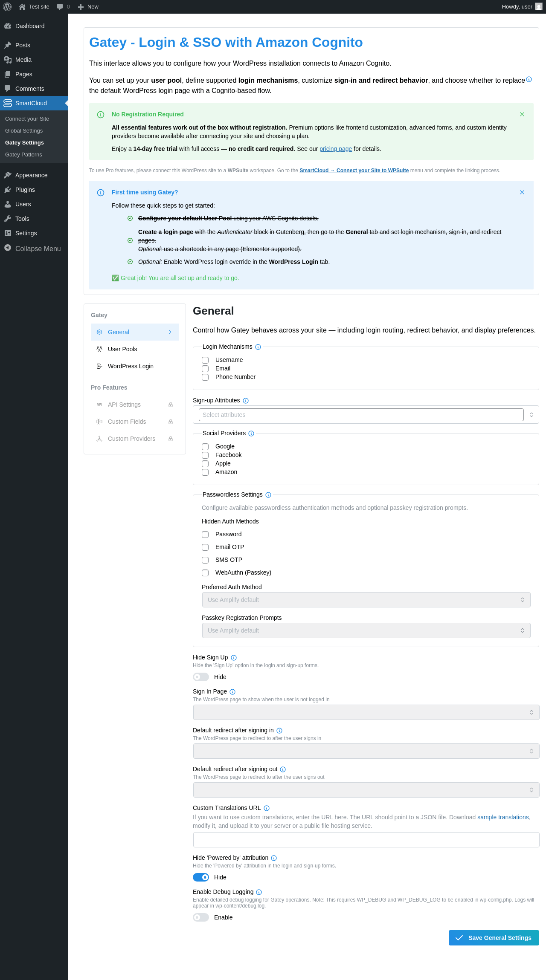Open the Passkey Registration Prompts dropdown
Viewport: 546px width, 980px height.
366,630
